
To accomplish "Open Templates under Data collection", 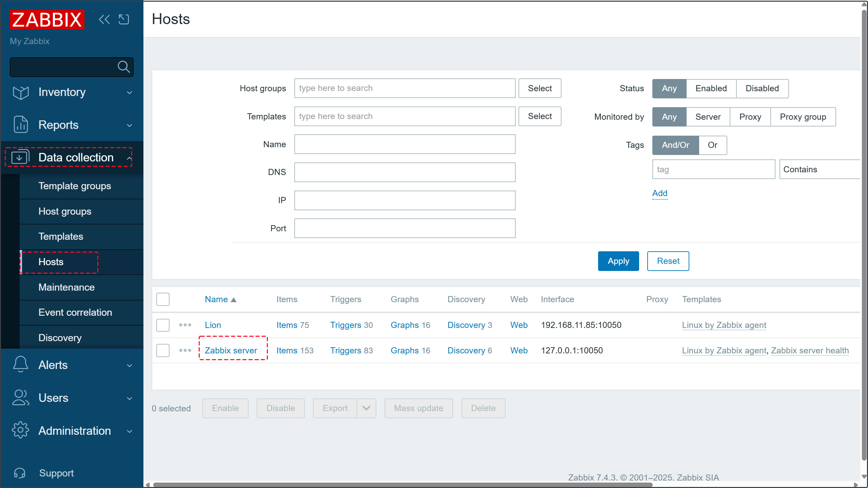I will coord(61,236).
